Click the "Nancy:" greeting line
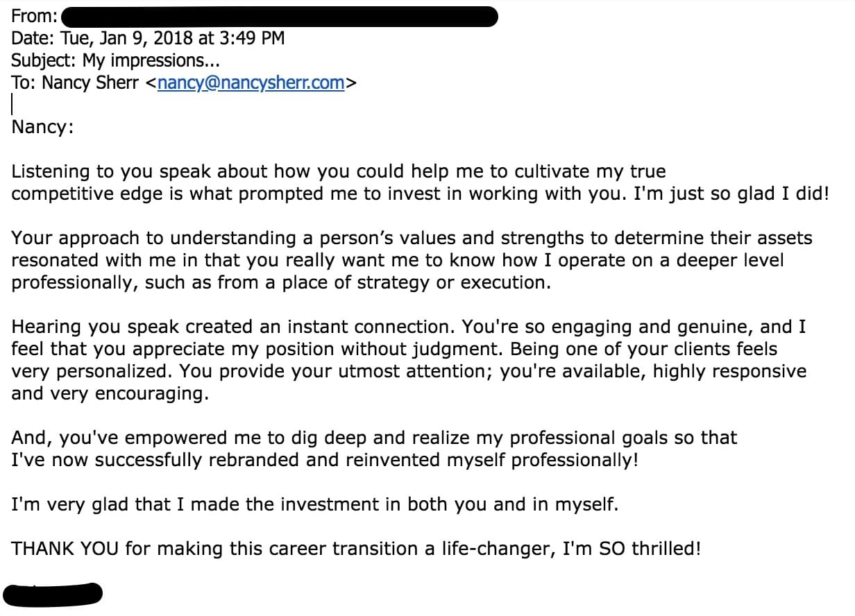This screenshot has width=855, height=616. point(42,128)
